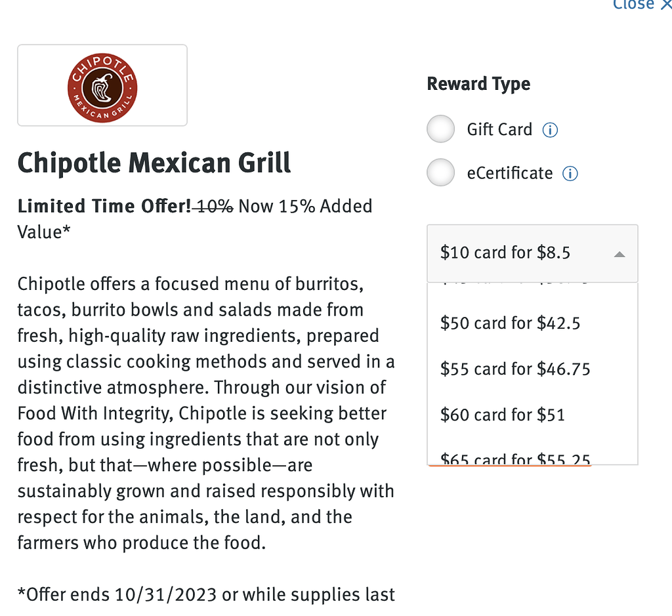Click the X icon next to Close
Image resolution: width=672 pixels, height=616 pixels.
[x=665, y=5]
